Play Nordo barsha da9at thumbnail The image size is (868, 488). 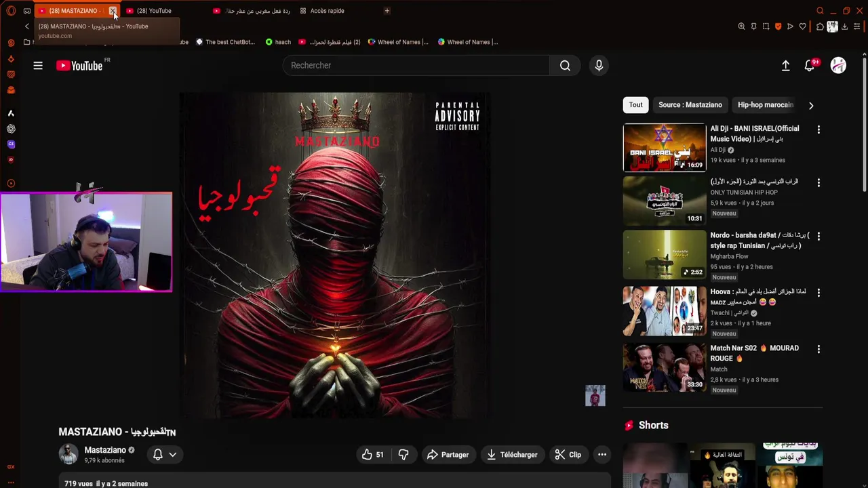click(665, 255)
